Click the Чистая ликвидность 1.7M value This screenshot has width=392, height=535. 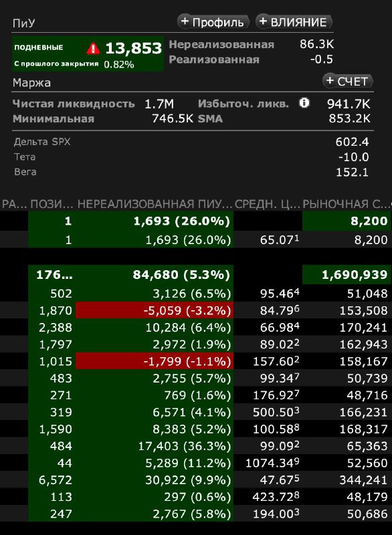(x=159, y=104)
